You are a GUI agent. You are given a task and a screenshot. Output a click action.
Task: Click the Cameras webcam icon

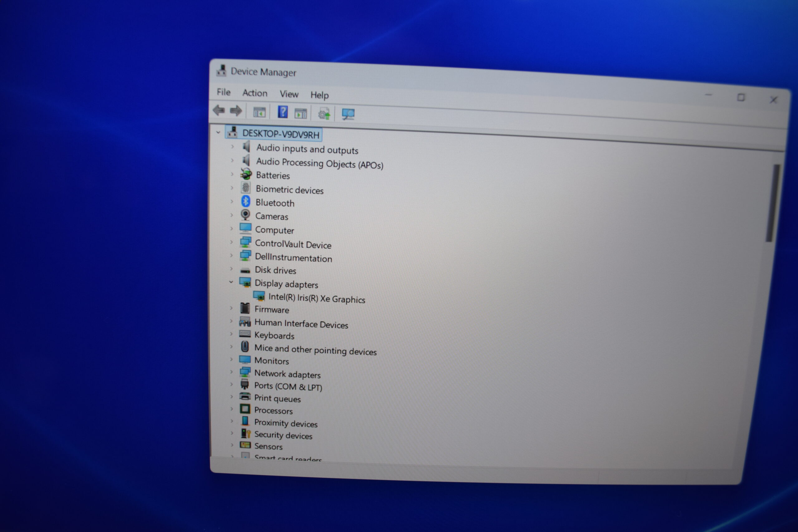(245, 215)
